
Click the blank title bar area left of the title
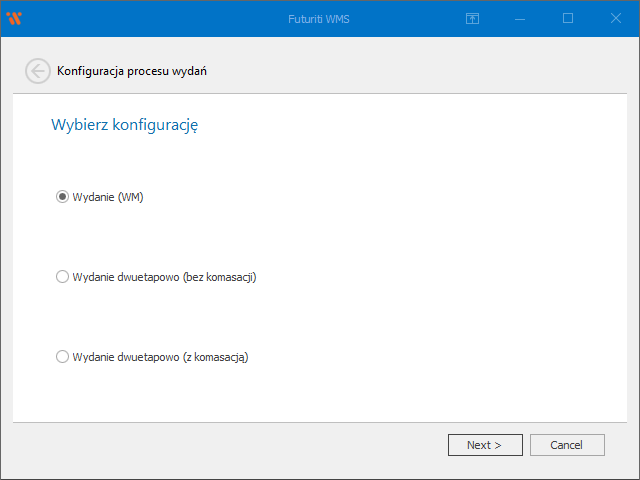pyautogui.click(x=150, y=18)
